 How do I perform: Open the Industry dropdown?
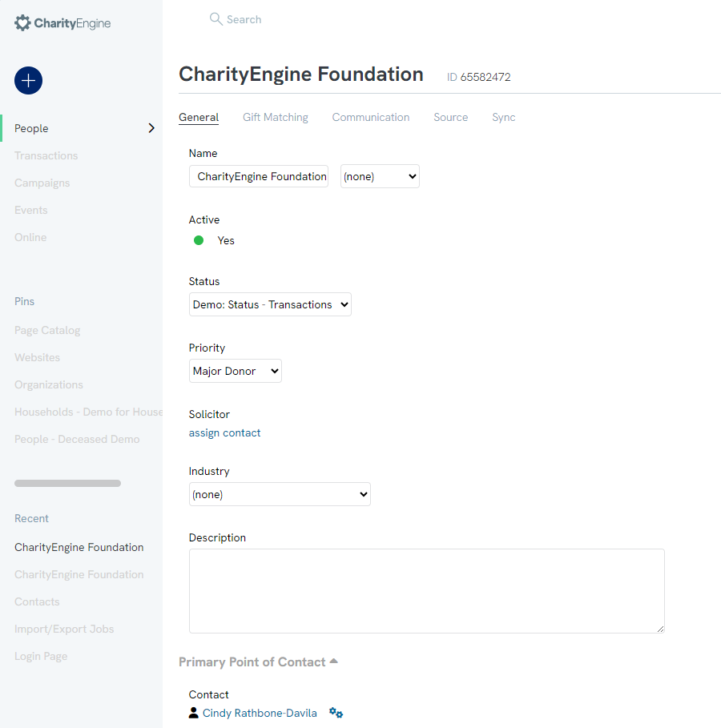coord(280,494)
